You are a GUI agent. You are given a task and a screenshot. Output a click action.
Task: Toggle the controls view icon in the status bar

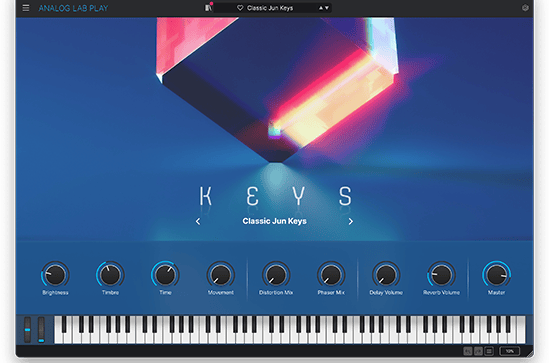[467, 351]
